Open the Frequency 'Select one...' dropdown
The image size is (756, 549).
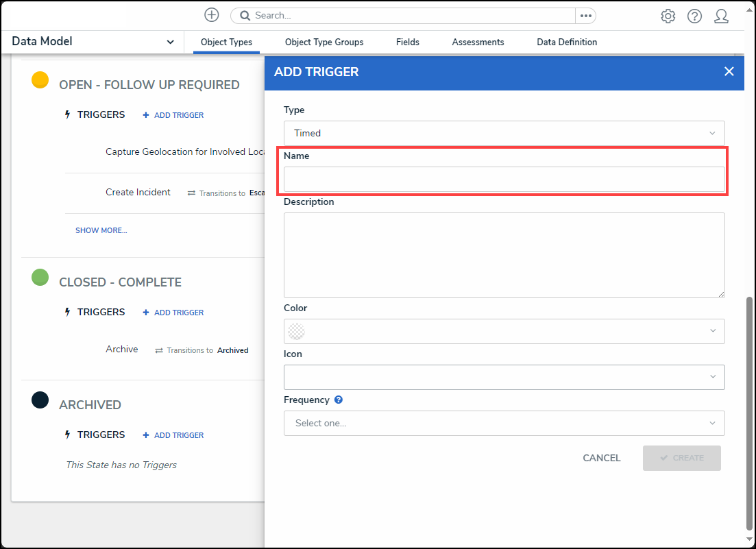[504, 423]
